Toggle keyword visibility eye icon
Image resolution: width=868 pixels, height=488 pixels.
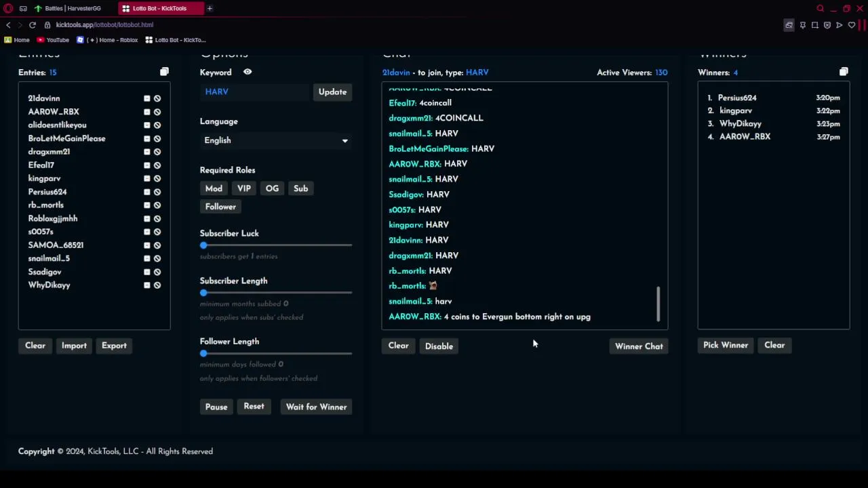[x=248, y=72]
